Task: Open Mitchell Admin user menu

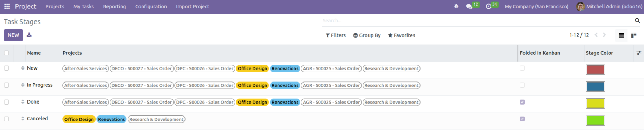Action: tap(610, 7)
